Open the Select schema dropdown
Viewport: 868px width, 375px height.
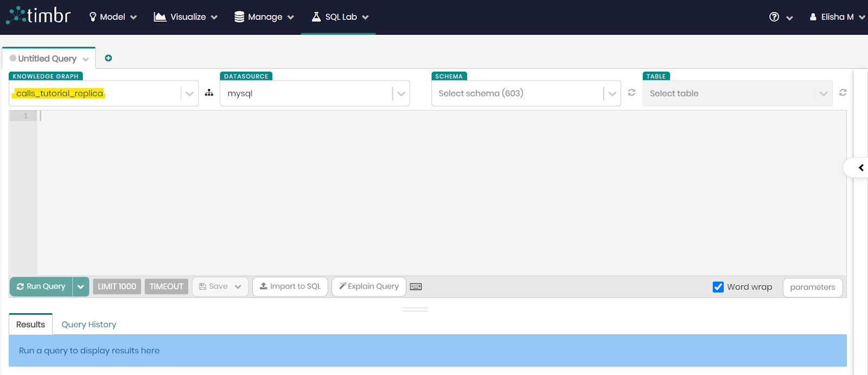(x=612, y=93)
